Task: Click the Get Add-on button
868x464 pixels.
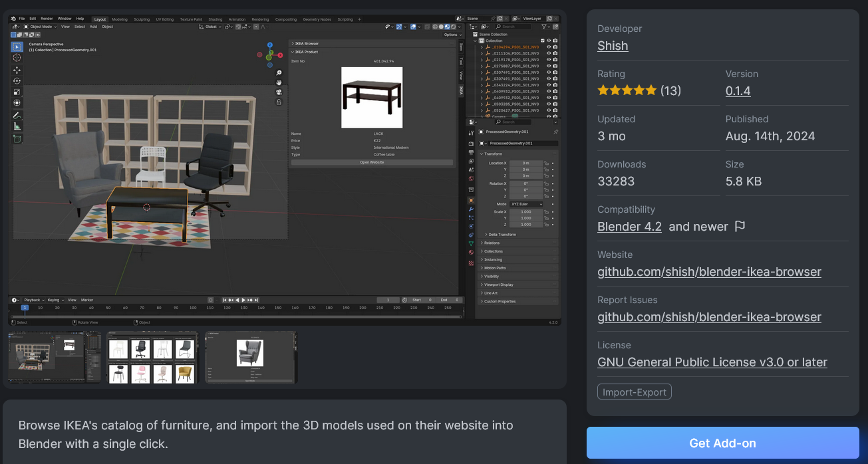Action: pyautogui.click(x=722, y=443)
